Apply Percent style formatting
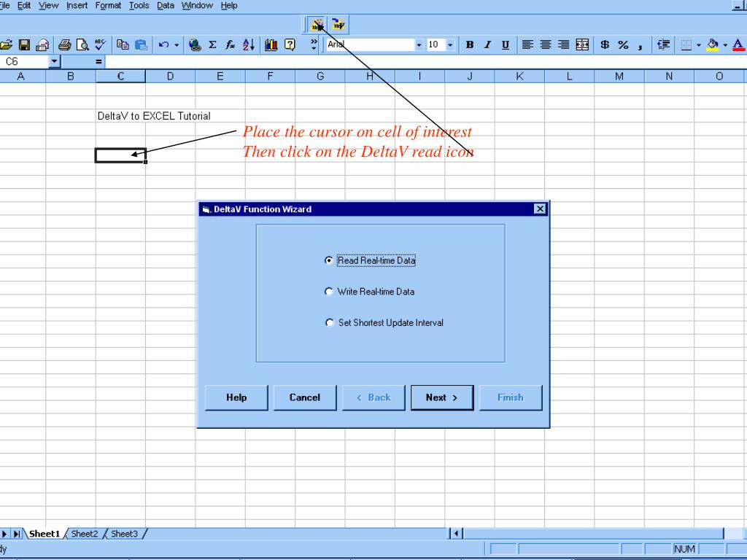Viewport: 747px width, 560px height. [x=623, y=44]
